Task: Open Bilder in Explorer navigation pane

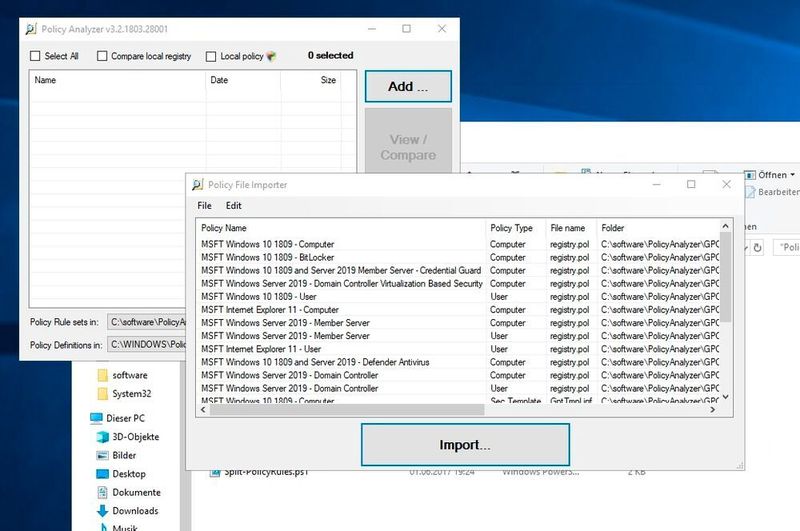Action: (x=124, y=456)
